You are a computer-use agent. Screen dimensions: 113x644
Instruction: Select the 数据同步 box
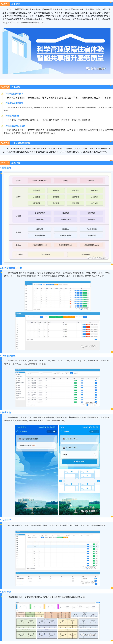[x=66, y=229]
